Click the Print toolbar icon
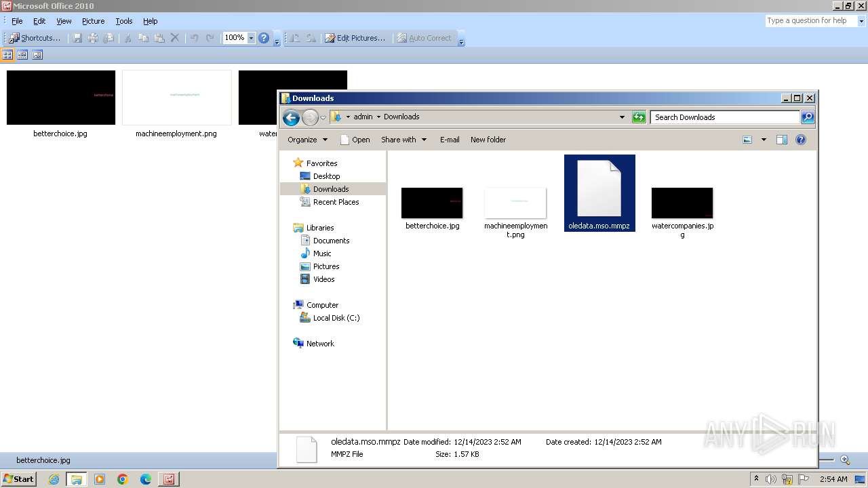 (93, 38)
